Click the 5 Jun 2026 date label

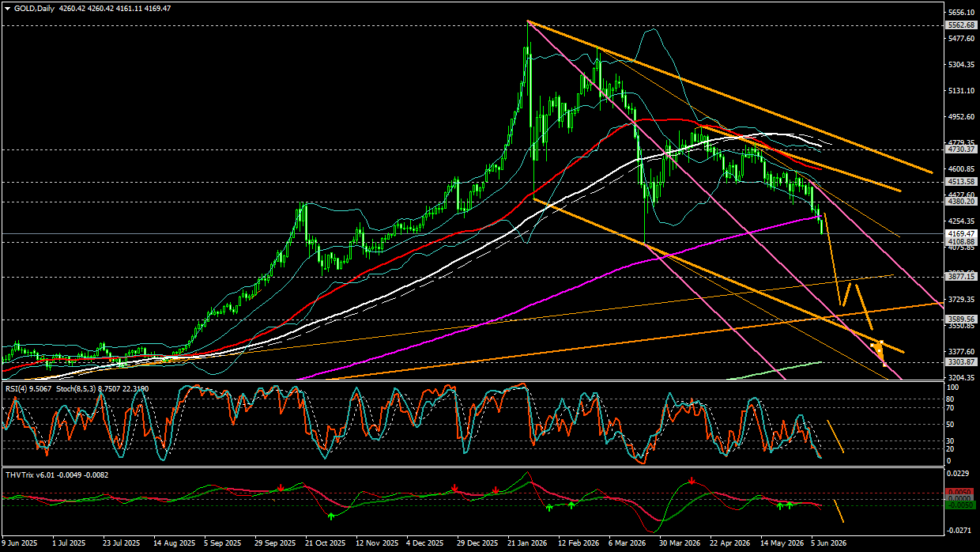(x=828, y=544)
